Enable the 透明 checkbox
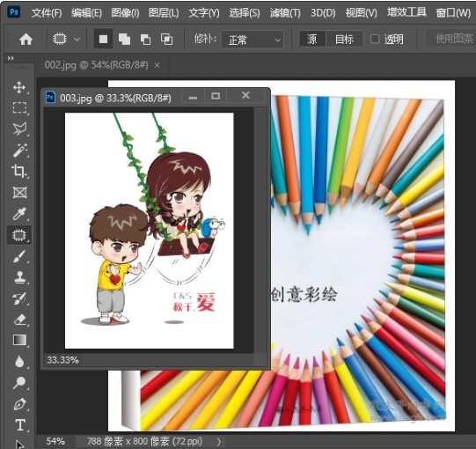Viewport: 476px width, 449px height. (375, 39)
